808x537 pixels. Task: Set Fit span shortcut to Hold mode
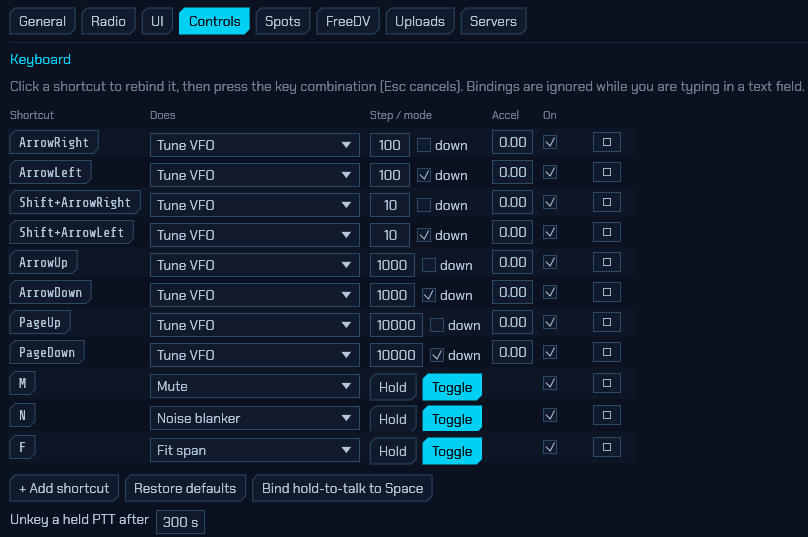(393, 451)
